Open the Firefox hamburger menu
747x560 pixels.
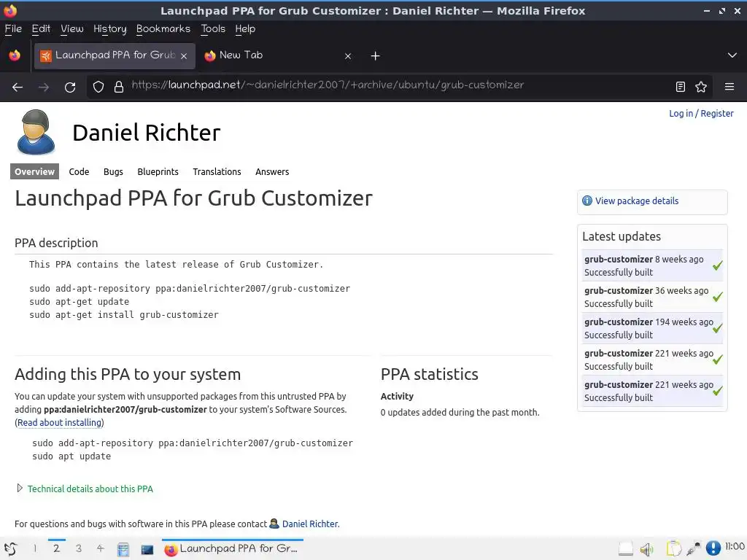(x=729, y=87)
